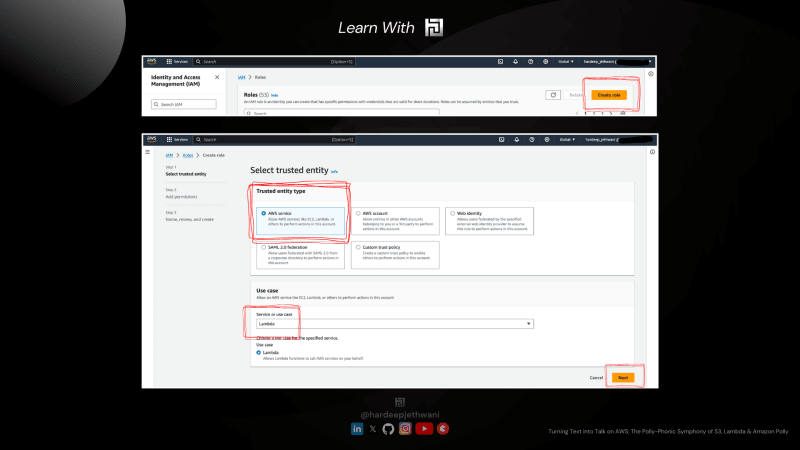Close the IAM side panel with the X
Image resolution: width=800 pixels, height=450 pixels.
click(217, 77)
